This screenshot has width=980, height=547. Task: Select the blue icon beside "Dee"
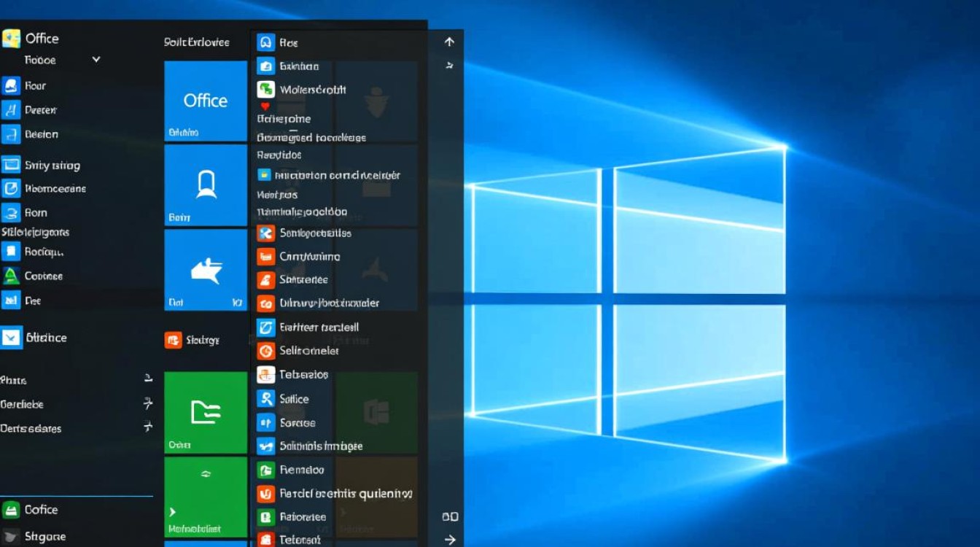tap(11, 300)
